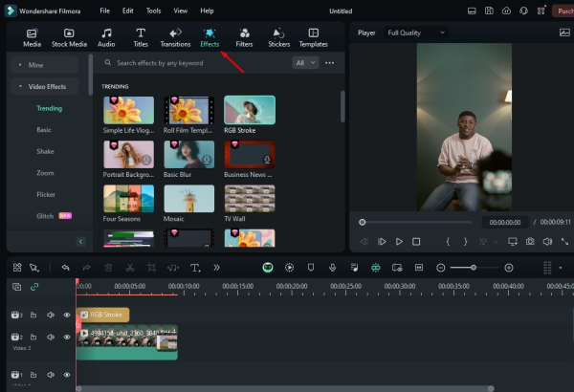The height and width of the screenshot is (392, 574).
Task: Open the Transitions panel
Action: [x=175, y=37]
